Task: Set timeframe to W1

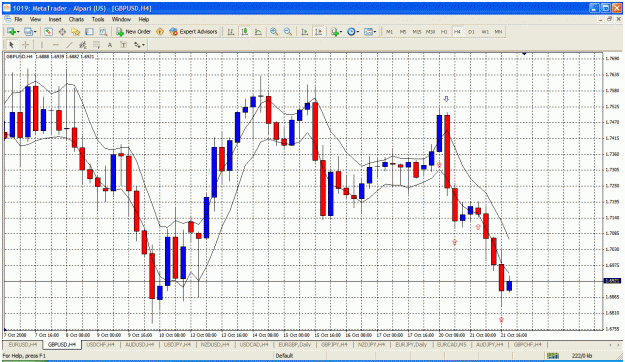Action: [485, 32]
